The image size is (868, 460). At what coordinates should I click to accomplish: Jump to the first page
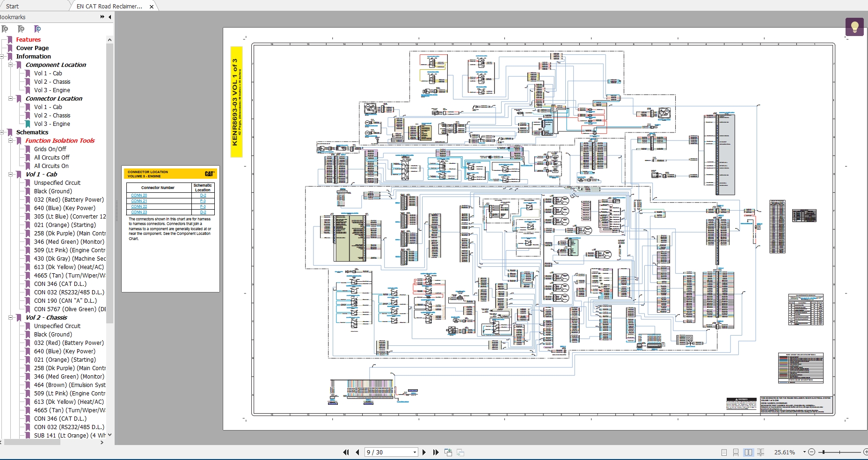coord(346,452)
